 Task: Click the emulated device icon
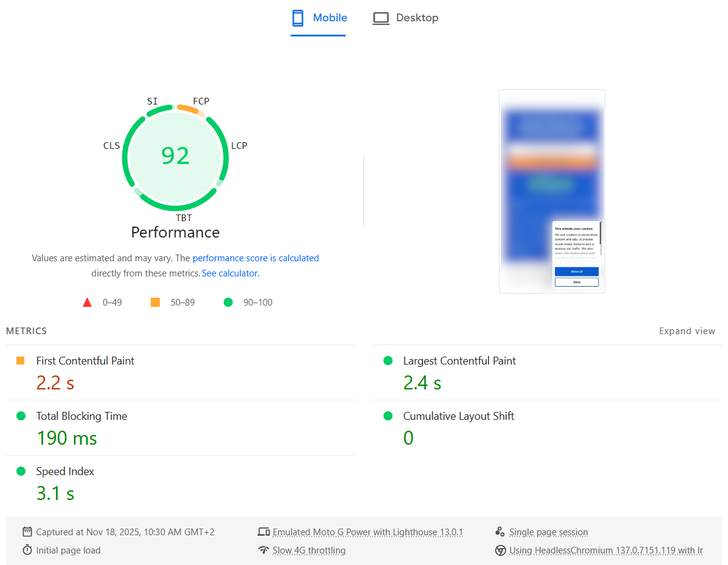263,532
